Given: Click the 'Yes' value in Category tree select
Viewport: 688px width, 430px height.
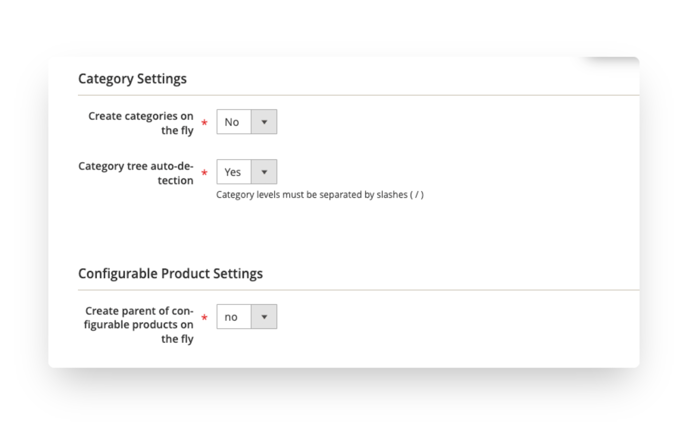Looking at the screenshot, I should [233, 172].
